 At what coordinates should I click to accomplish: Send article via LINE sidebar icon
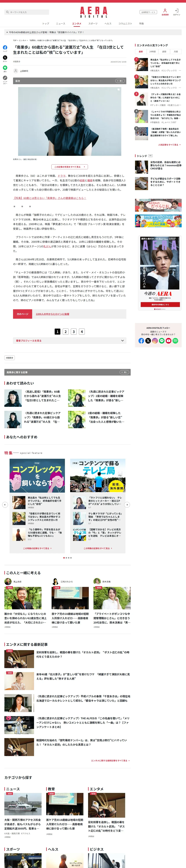click(5, 68)
